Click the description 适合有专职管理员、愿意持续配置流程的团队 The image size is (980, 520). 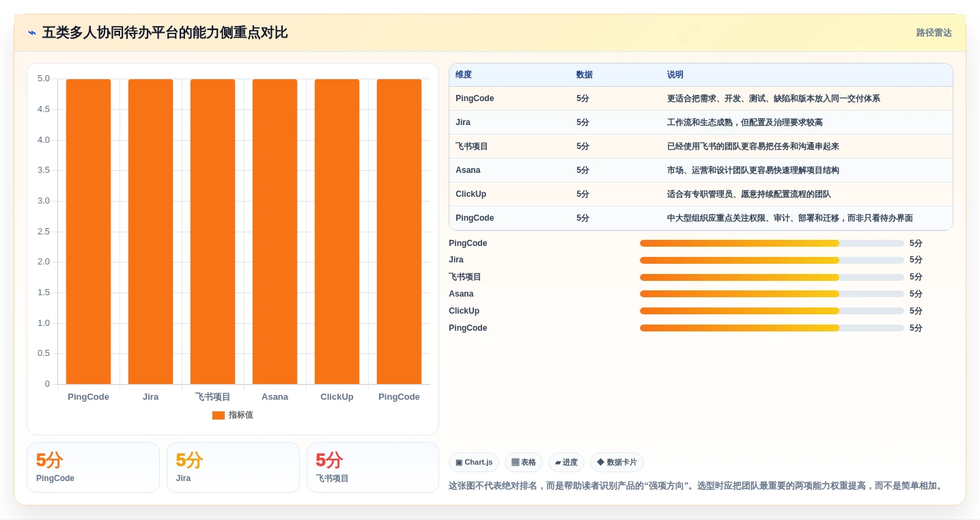coord(749,194)
